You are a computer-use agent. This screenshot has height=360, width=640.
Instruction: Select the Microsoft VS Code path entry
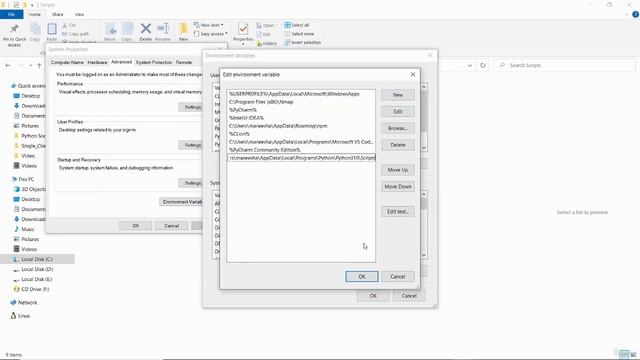point(301,142)
